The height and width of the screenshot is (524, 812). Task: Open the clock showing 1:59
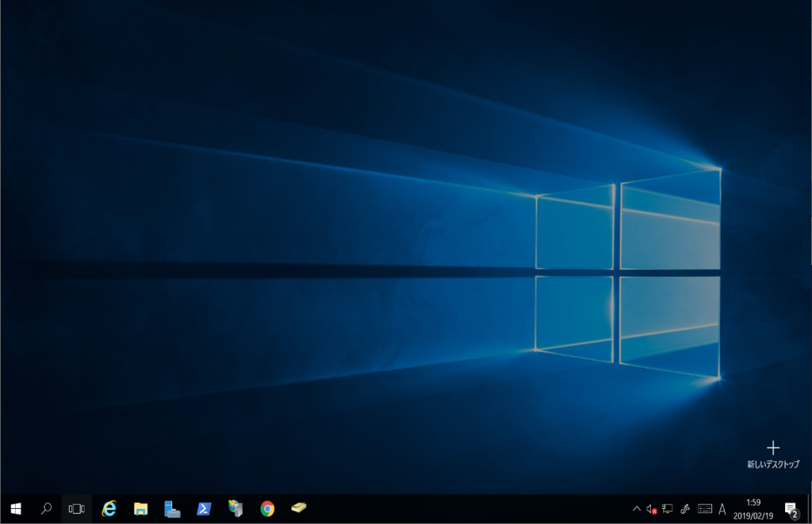[753, 510]
